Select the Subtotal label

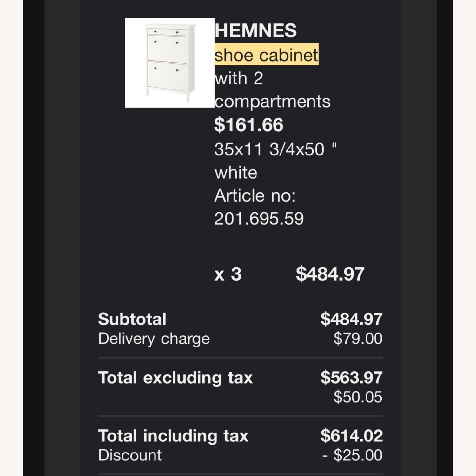[132, 319]
